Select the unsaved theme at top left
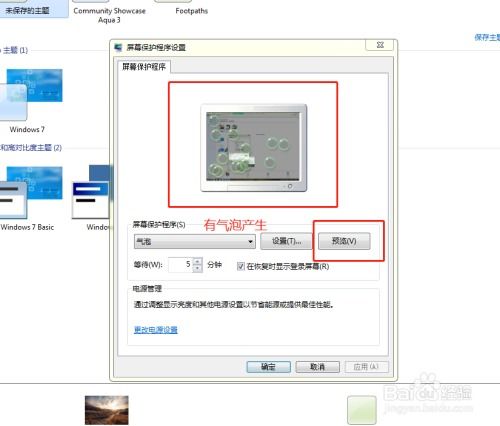The image size is (500, 426). point(27,11)
